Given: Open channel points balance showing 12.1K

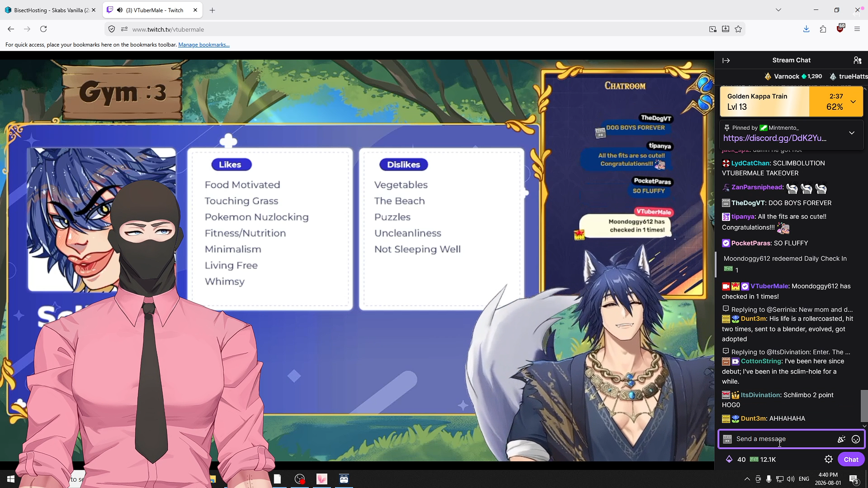Looking at the screenshot, I should pos(763,460).
